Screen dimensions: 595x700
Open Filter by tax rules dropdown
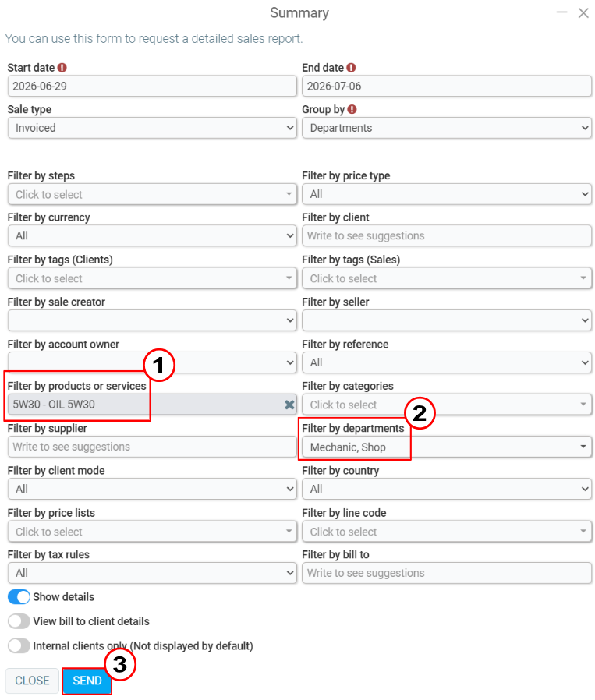152,573
